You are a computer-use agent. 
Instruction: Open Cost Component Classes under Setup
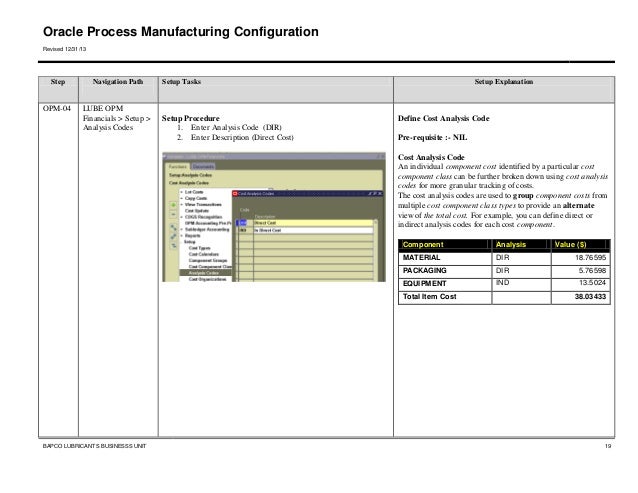coord(210,267)
